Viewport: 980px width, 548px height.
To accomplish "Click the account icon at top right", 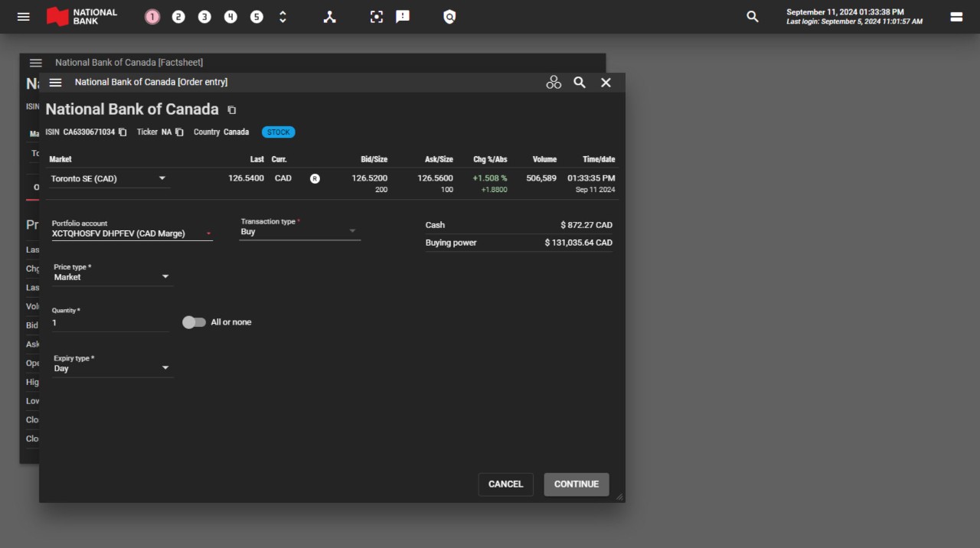I will [956, 17].
